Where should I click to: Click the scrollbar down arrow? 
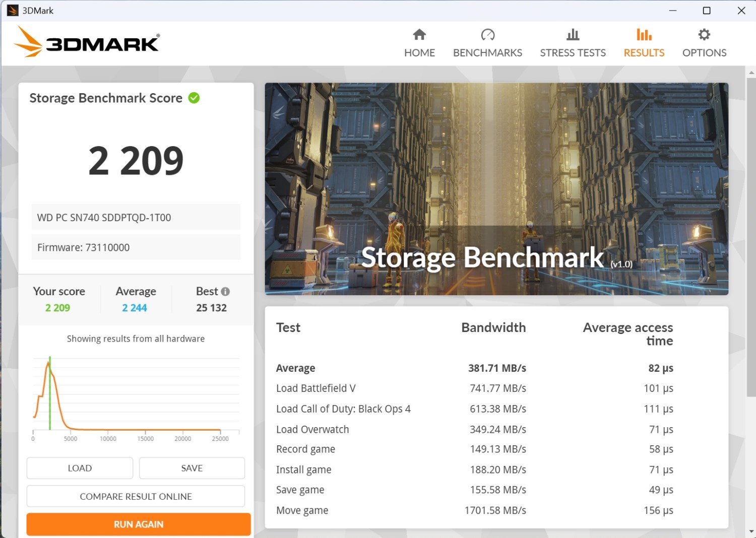tap(751, 531)
